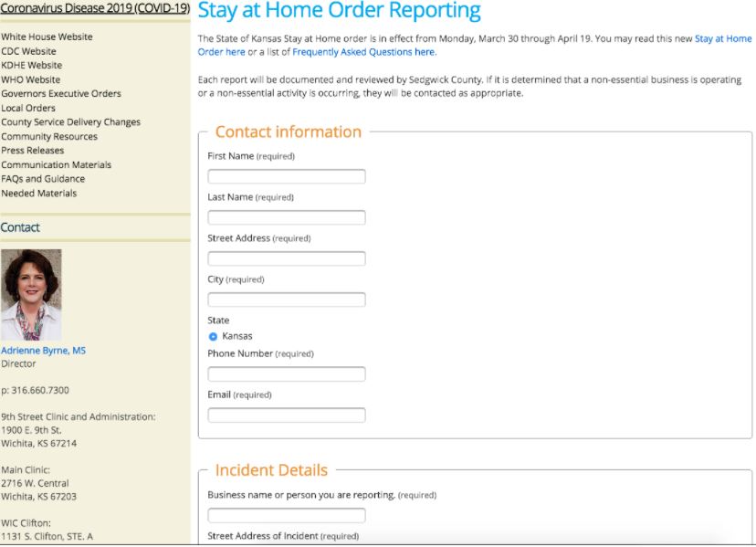The height and width of the screenshot is (547, 756).
Task: Open the Local Orders page
Action: coord(28,108)
